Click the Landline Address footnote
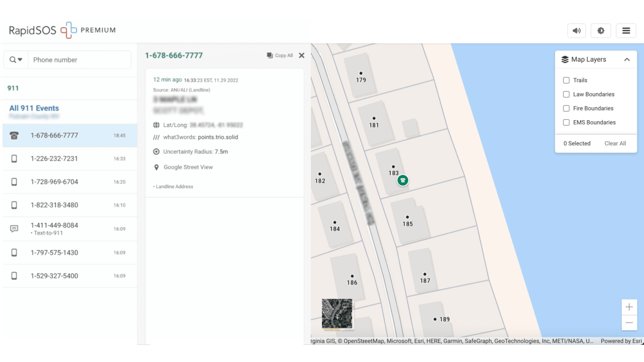644x362 pixels. coord(173,187)
